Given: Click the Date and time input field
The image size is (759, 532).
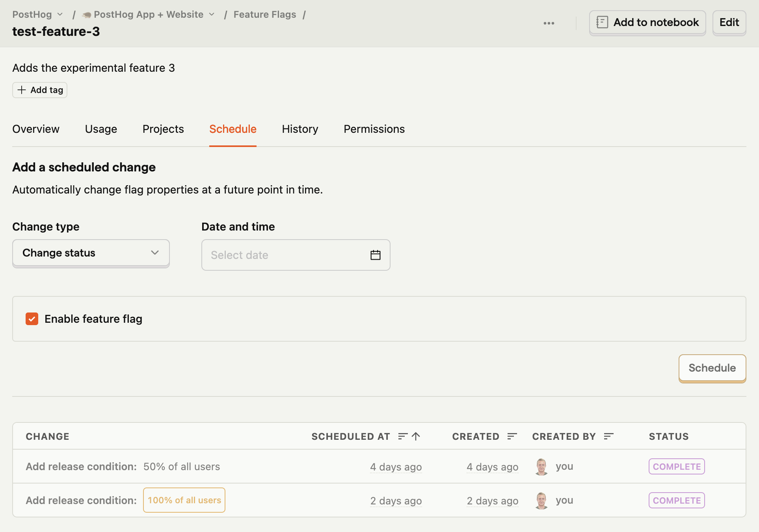Looking at the screenshot, I should point(296,255).
